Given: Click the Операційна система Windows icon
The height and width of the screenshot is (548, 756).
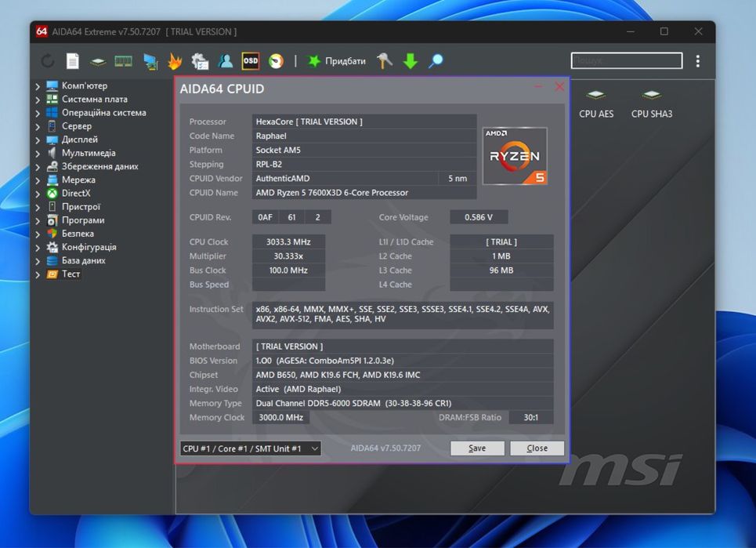Looking at the screenshot, I should (52, 113).
